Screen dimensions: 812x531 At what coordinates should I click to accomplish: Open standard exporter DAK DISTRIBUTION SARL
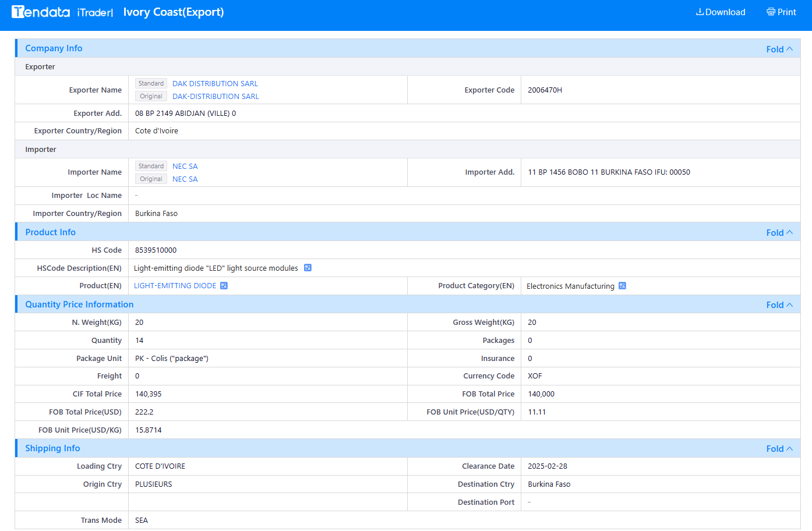(215, 84)
